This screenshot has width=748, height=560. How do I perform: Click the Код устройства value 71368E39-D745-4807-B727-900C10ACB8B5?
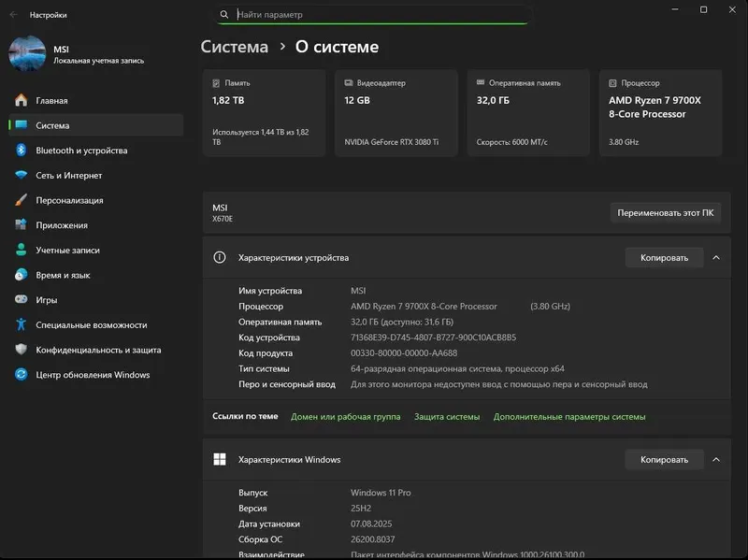click(x=433, y=337)
